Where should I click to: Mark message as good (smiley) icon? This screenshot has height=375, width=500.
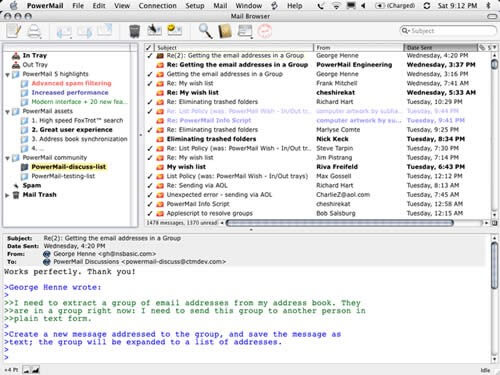pyautogui.click(x=174, y=30)
